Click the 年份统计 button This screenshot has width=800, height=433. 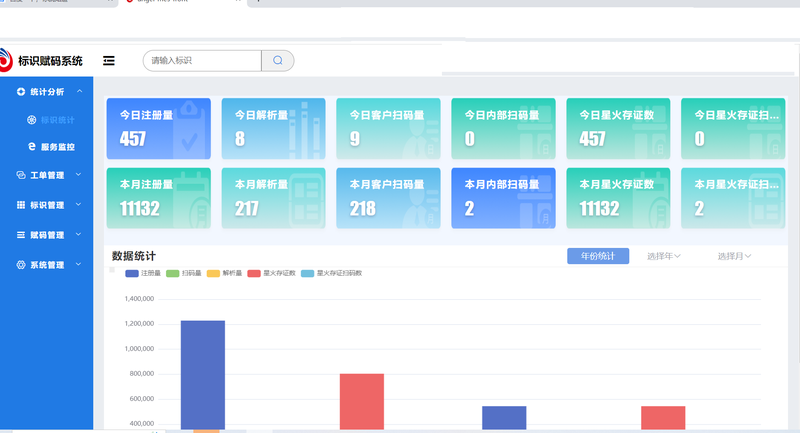(598, 256)
